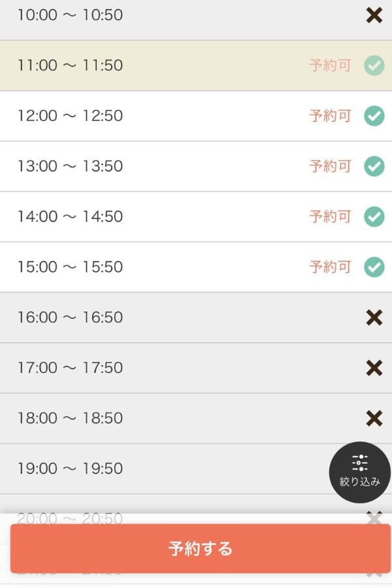
Task: Click the X icon for 18:00 slot
Action: coord(374,418)
